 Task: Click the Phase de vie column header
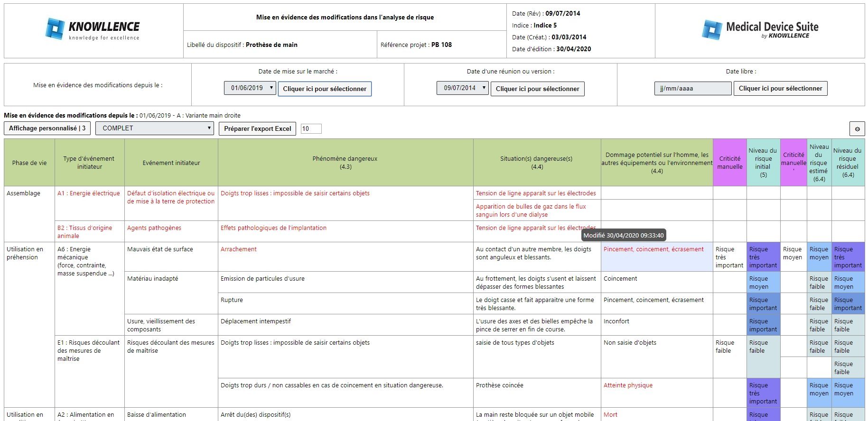pos(29,163)
